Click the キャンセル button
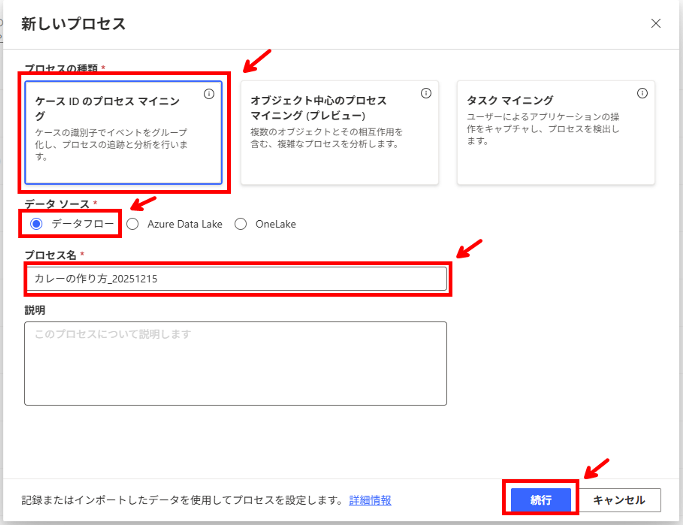Screen dimensions: 684x527 point(619,500)
